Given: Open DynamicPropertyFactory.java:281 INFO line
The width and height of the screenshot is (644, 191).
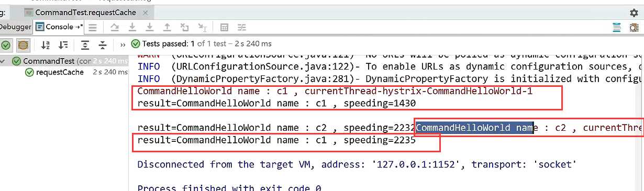Looking at the screenshot, I should (390, 78).
